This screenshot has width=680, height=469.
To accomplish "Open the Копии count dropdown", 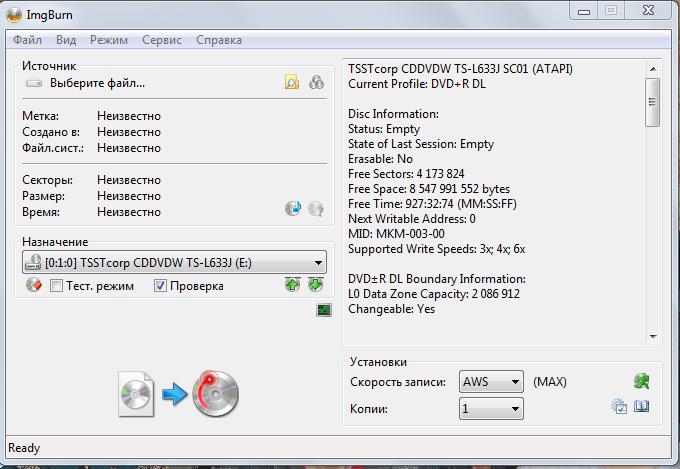I will (x=514, y=409).
